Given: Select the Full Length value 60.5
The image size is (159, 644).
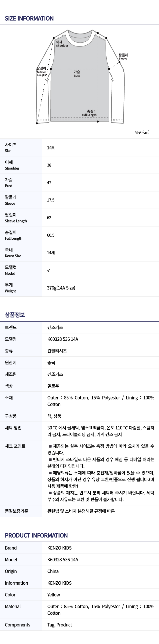Looking at the screenshot, I should (51, 235).
